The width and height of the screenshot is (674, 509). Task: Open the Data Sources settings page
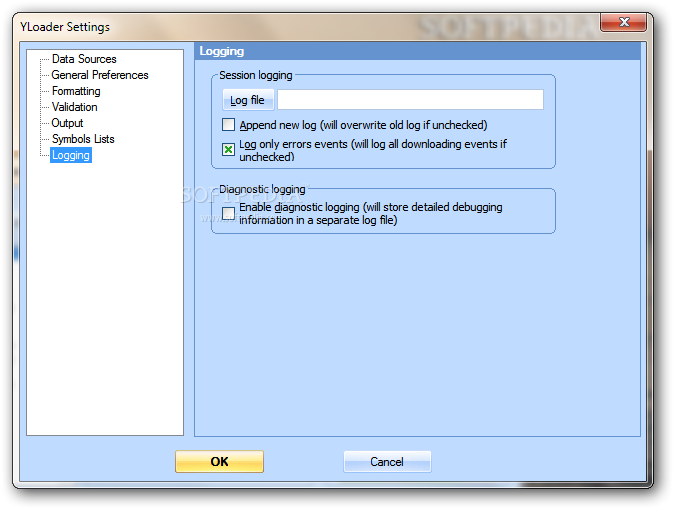(84, 59)
